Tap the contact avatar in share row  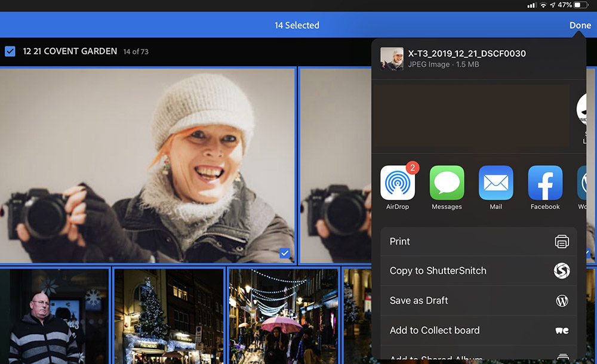586,110
